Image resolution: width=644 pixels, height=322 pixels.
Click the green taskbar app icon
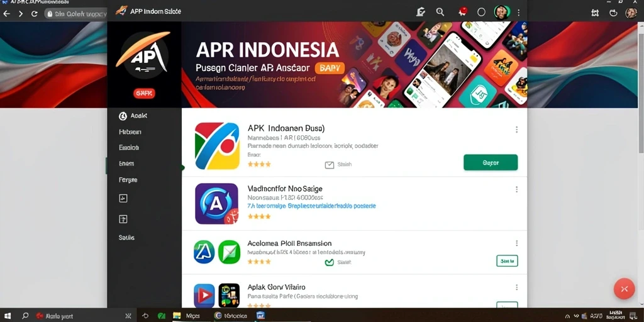(162, 316)
